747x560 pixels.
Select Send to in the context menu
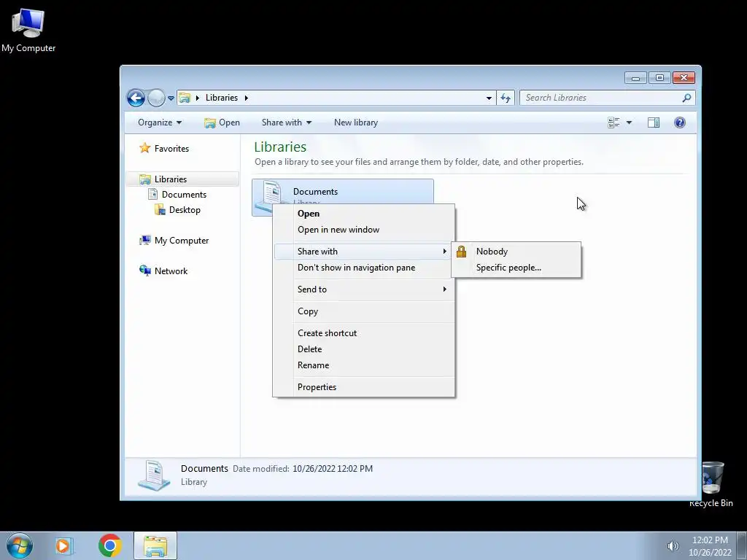365,289
